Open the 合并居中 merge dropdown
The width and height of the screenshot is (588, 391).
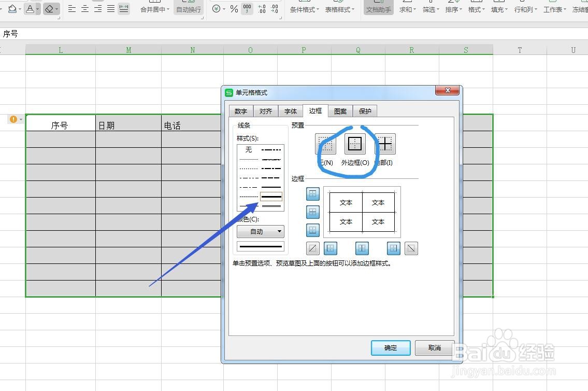coord(153,9)
